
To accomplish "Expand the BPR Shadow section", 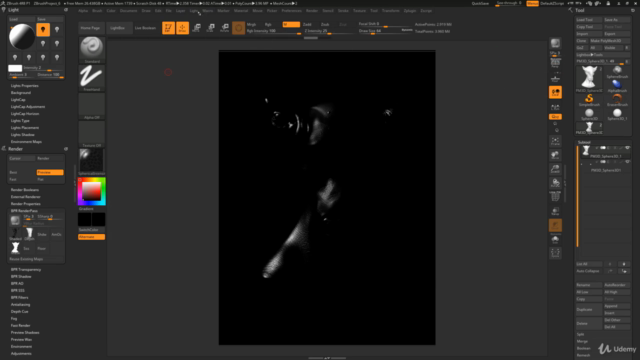I will point(21,276).
